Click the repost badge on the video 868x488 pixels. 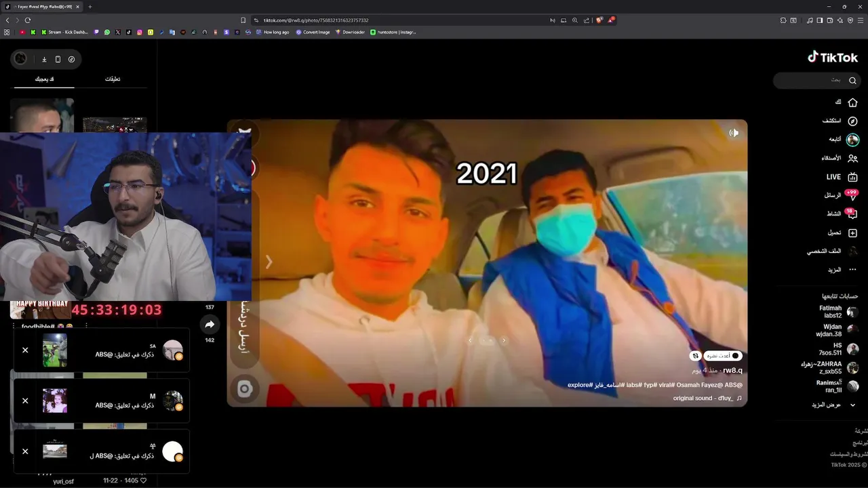point(695,356)
